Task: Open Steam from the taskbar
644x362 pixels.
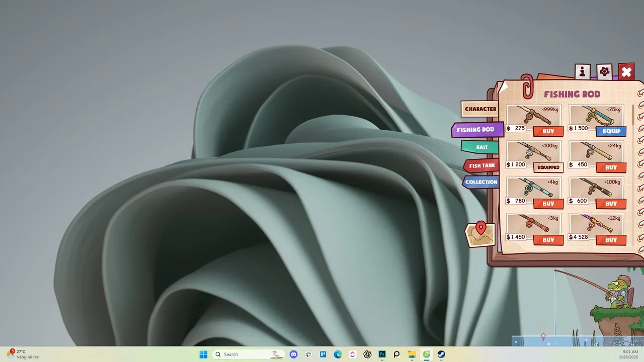Action: coord(441,354)
